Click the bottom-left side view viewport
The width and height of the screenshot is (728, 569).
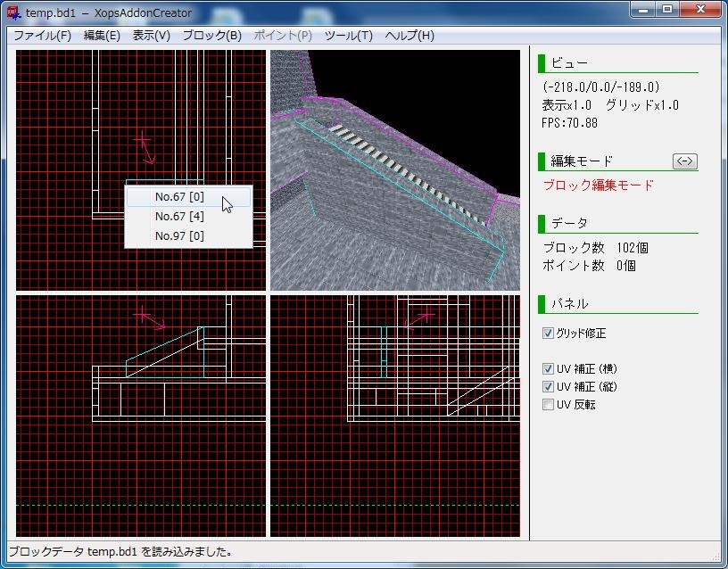point(141,416)
